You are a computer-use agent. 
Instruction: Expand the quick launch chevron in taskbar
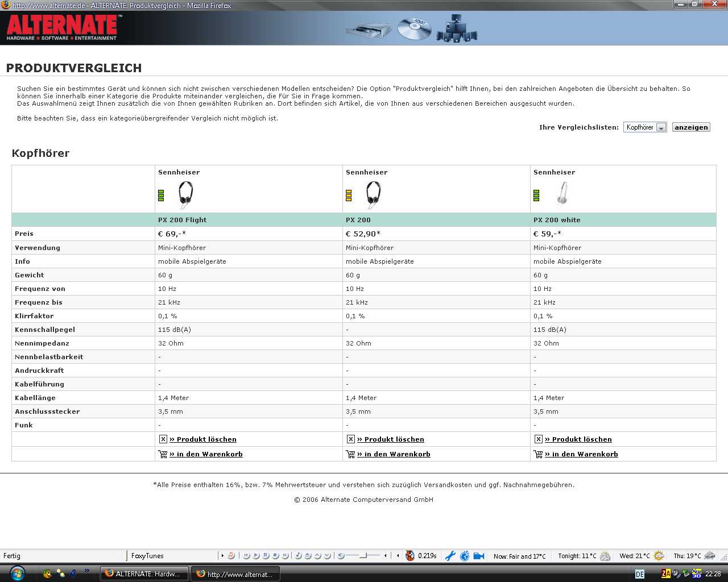tap(86, 571)
